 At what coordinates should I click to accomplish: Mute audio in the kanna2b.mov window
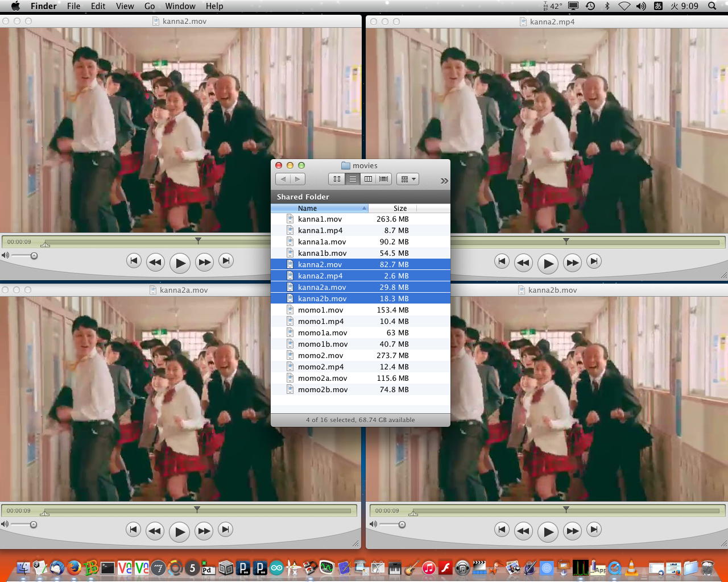click(x=373, y=524)
